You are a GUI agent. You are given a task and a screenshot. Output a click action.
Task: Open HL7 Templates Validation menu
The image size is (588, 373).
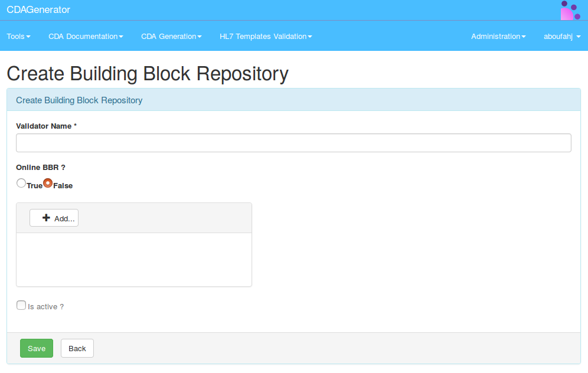[x=266, y=37]
